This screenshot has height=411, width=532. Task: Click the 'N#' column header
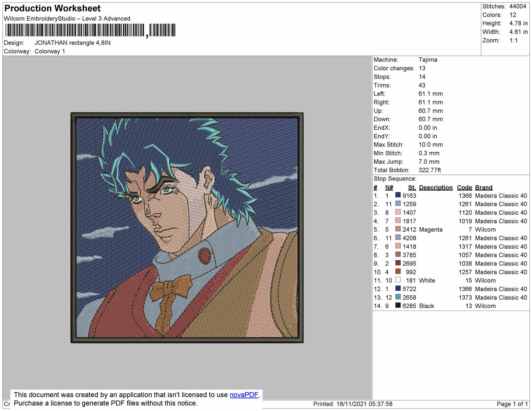tap(389, 187)
